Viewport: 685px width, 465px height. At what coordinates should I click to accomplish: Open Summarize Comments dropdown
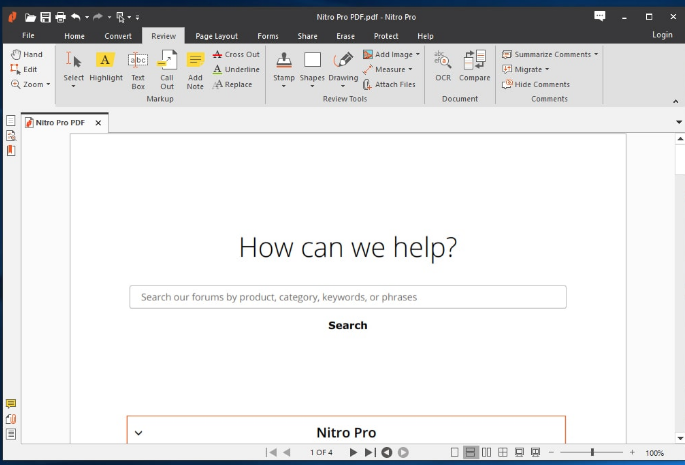(x=596, y=54)
